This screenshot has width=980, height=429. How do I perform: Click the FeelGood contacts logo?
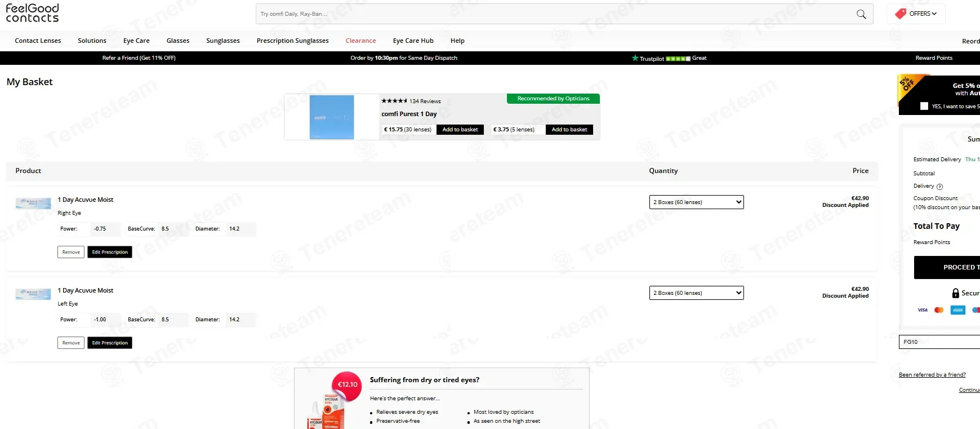tap(32, 13)
